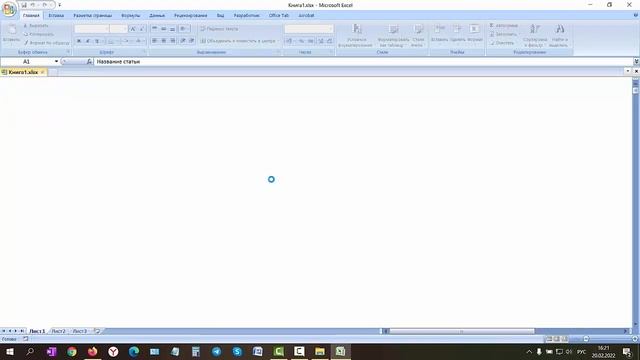640x360 pixels.
Task: Switch to the Разметка страницы tab
Action: click(93, 16)
